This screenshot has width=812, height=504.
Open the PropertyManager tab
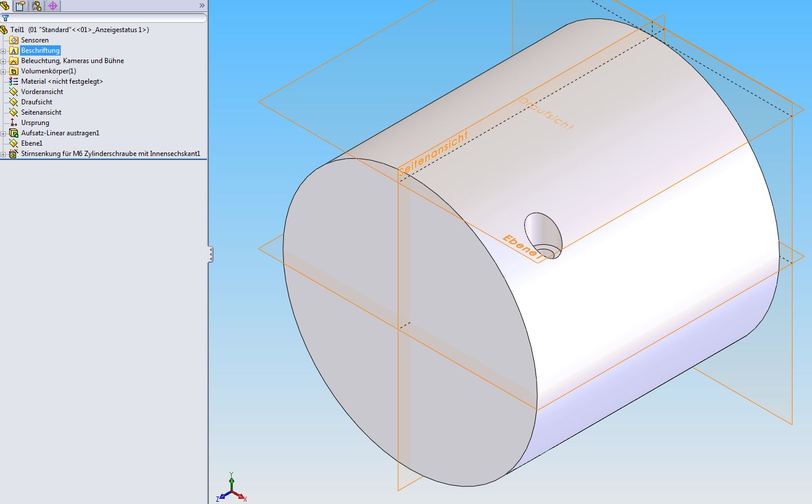coord(21,6)
